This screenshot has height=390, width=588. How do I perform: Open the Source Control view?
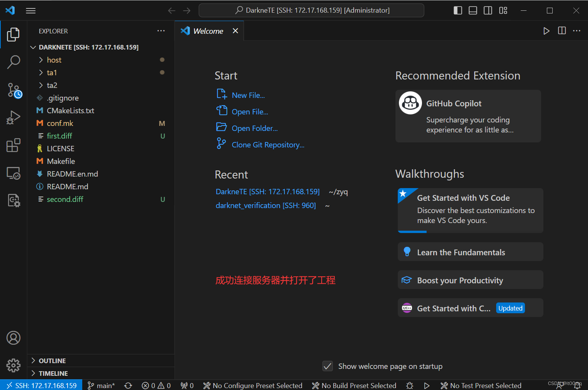[14, 91]
